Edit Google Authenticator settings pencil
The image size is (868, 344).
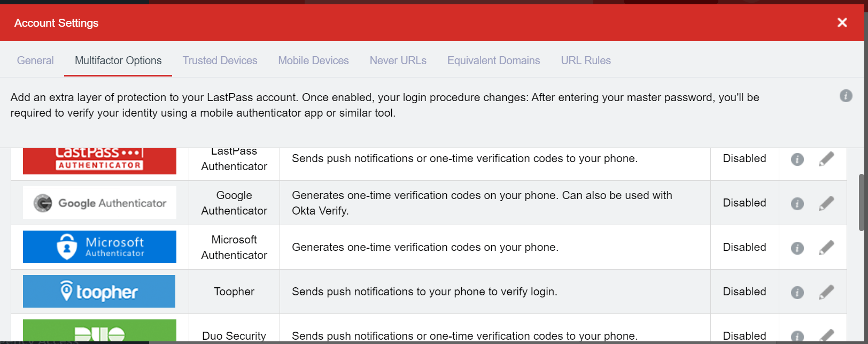(826, 203)
